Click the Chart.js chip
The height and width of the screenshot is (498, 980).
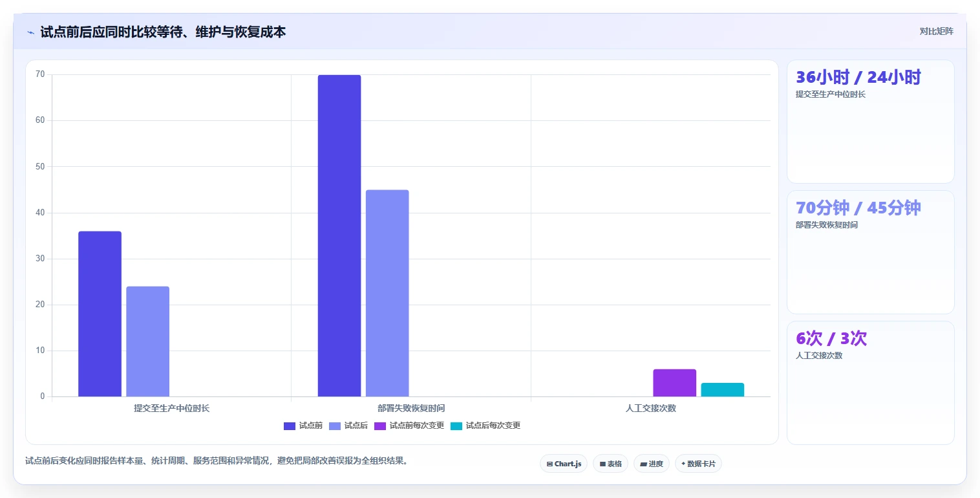click(564, 464)
